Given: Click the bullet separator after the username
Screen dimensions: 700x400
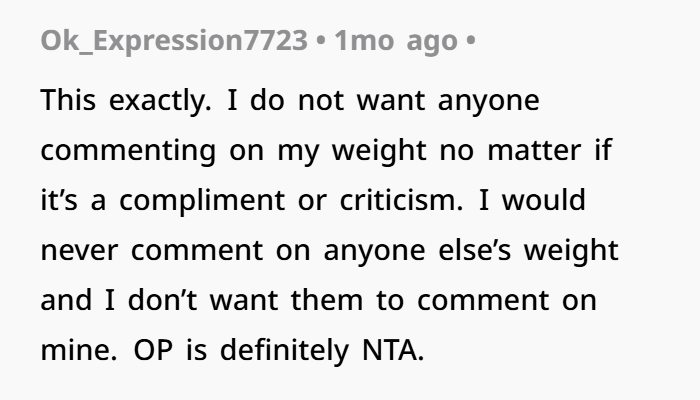Looking at the screenshot, I should pyautogui.click(x=321, y=41).
